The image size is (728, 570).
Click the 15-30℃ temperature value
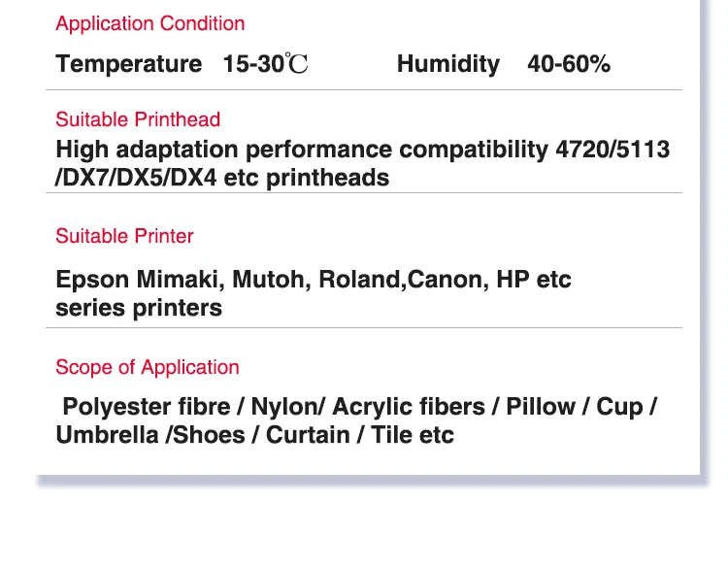tap(265, 64)
